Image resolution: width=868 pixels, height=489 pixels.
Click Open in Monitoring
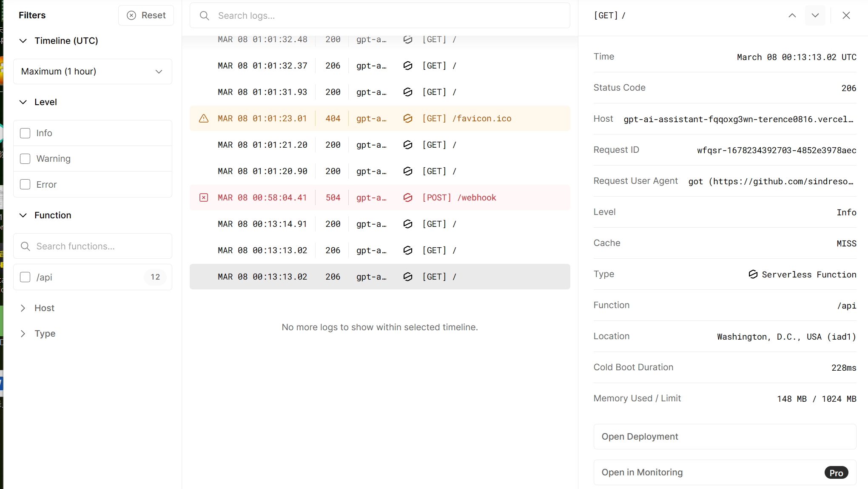click(x=724, y=472)
